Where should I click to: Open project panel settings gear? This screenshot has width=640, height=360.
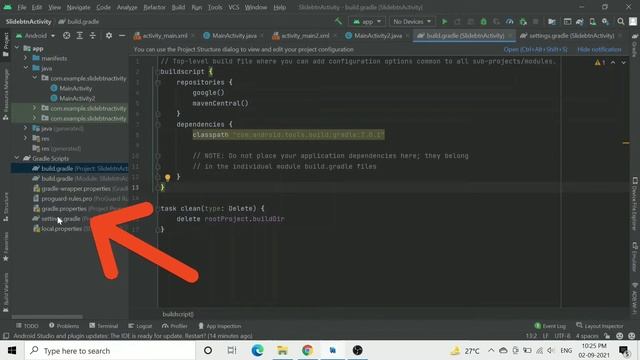coord(109,36)
